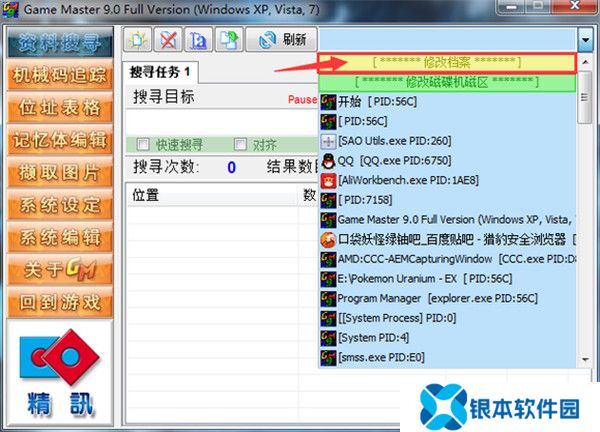Open the 位址表格 sidebar section
600x432 pixels.
click(60, 108)
